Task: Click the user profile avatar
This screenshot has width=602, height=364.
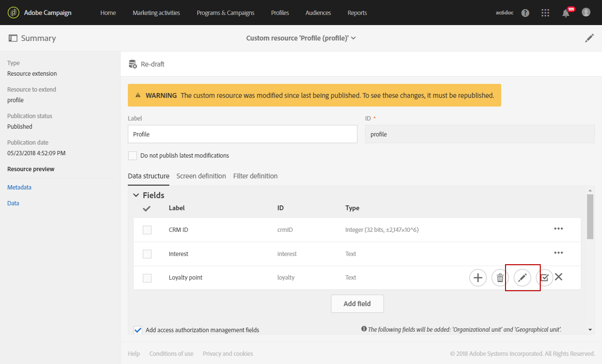Action: click(x=586, y=13)
